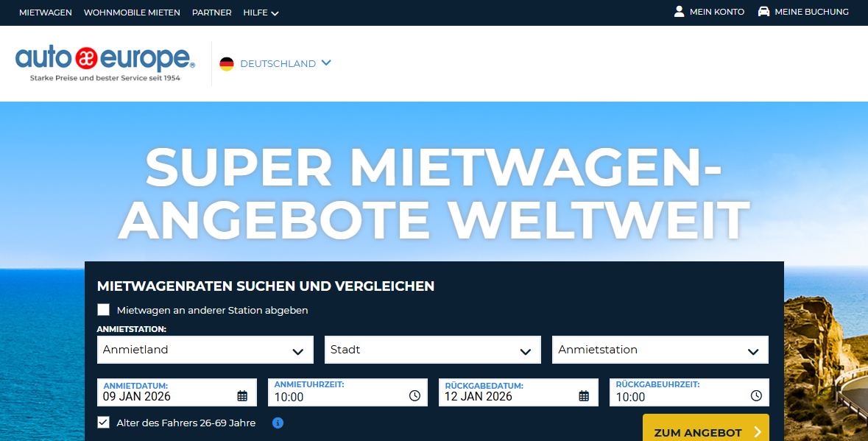Screen dimensions: 868x441
Task: Click the Zum Angebot button
Action: [x=705, y=431]
